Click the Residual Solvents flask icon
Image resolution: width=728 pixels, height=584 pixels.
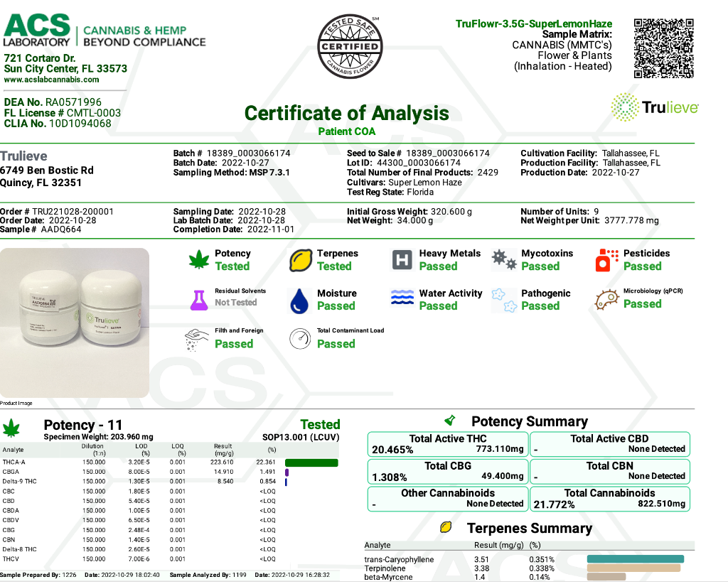pos(199,300)
